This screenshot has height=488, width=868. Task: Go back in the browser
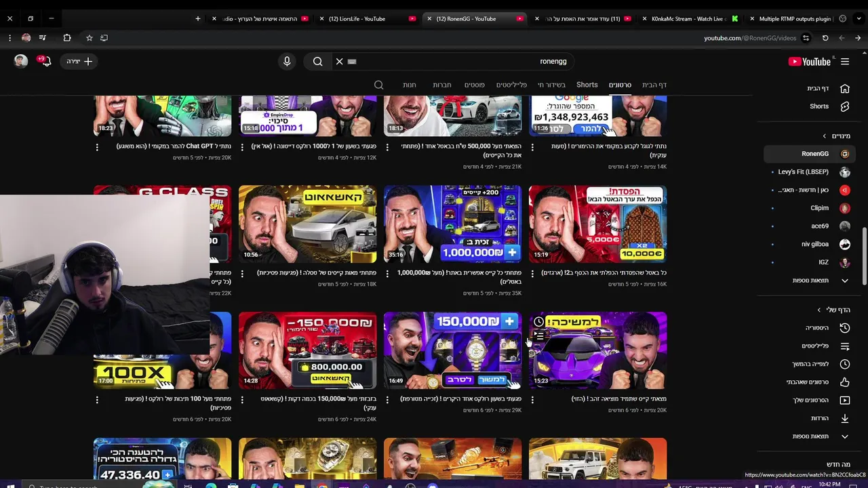tap(842, 38)
